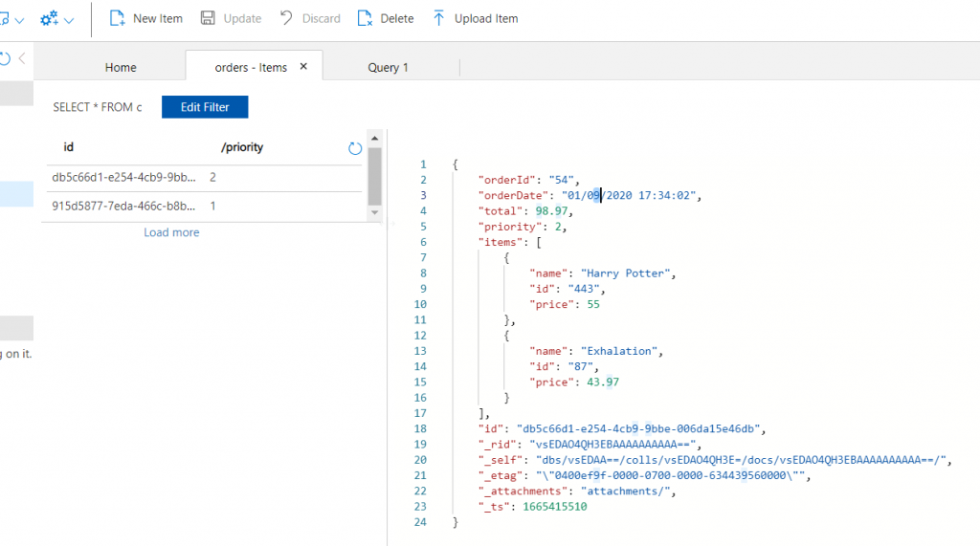
Task: Click the Update save icon
Action: (208, 18)
